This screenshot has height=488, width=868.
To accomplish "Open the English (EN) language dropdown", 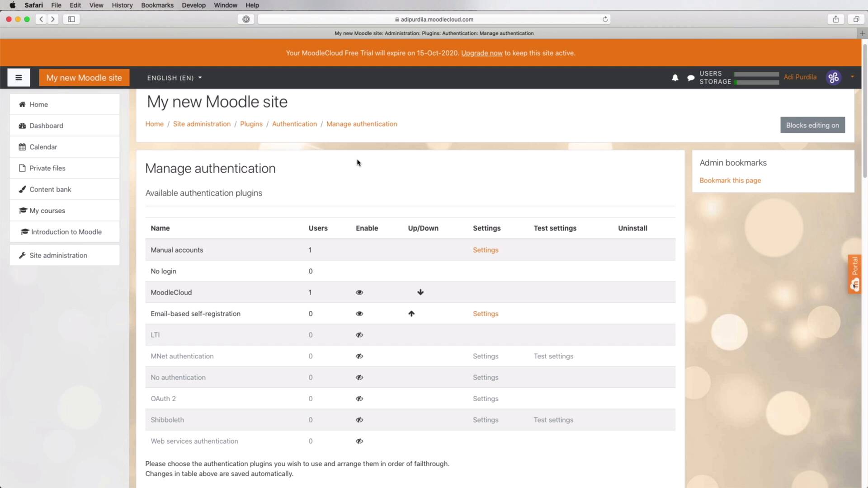I will tap(174, 77).
